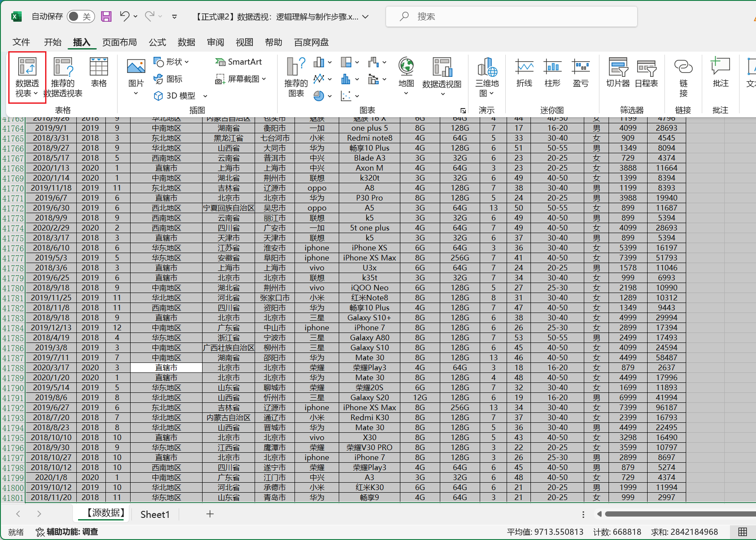
Task: Expand the Maps (地图) dropdown arrow
Action: click(x=406, y=93)
